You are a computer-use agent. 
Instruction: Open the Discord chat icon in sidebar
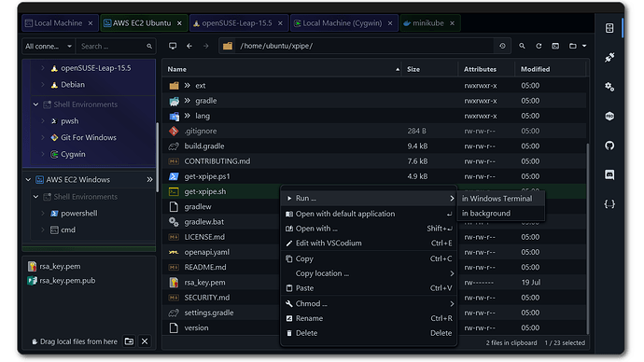(609, 174)
